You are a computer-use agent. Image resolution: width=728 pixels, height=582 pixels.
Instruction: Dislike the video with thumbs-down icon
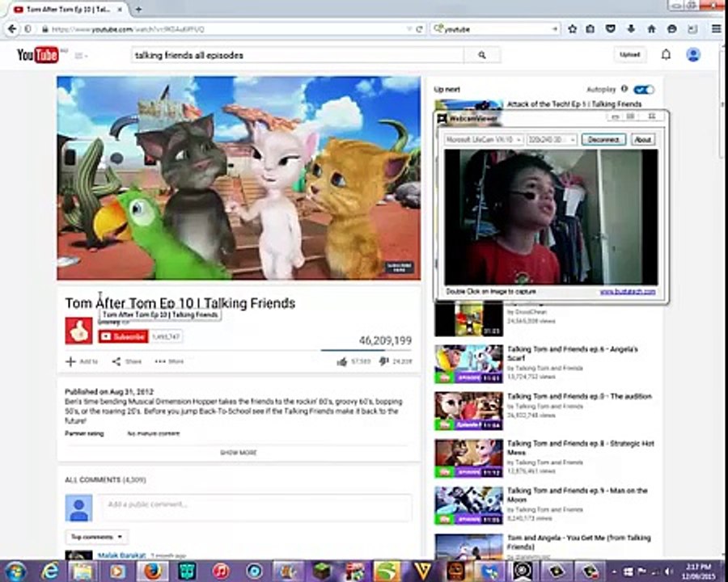coord(383,361)
